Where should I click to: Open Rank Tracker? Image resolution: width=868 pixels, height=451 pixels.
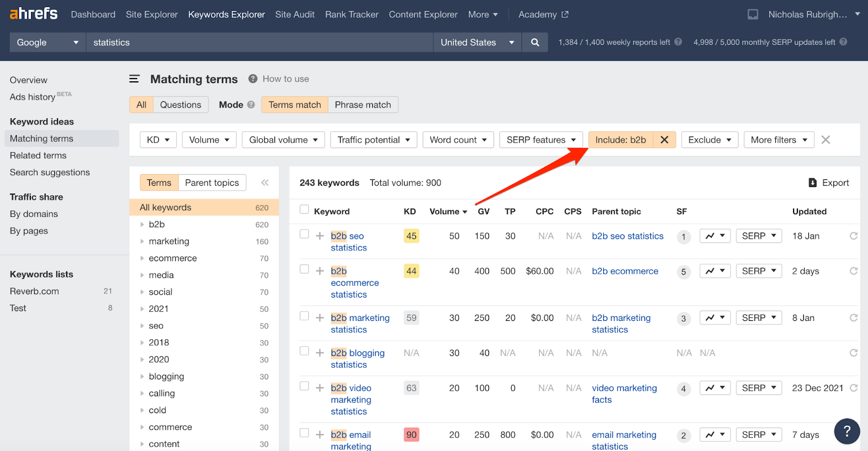click(352, 15)
